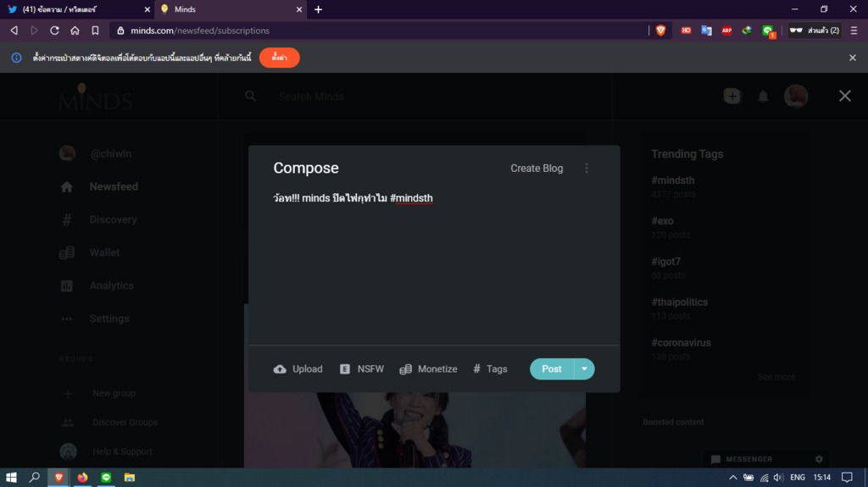This screenshot has width=868, height=487.
Task: Click the HD extension icon
Action: coord(686,30)
